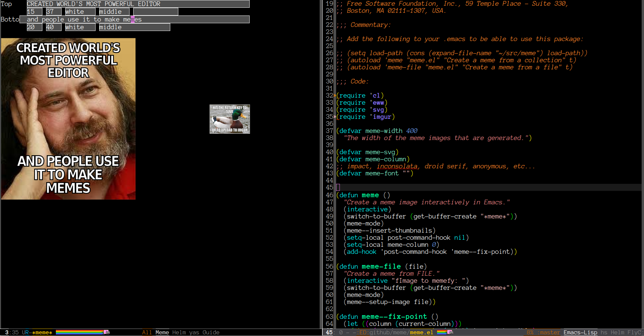Click 'hs' minor mode in right mode line
Screen dimensions: 644x336
[x=604, y=333]
